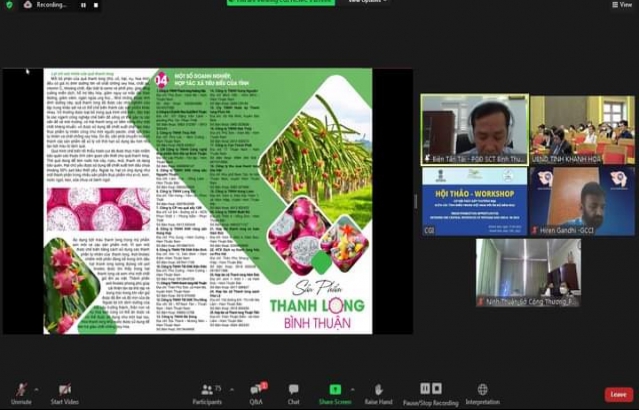Screen dimensions: 639x410
Task: Select Hiren Gandhi - GCCI video tile
Action: pyautogui.click(x=582, y=201)
